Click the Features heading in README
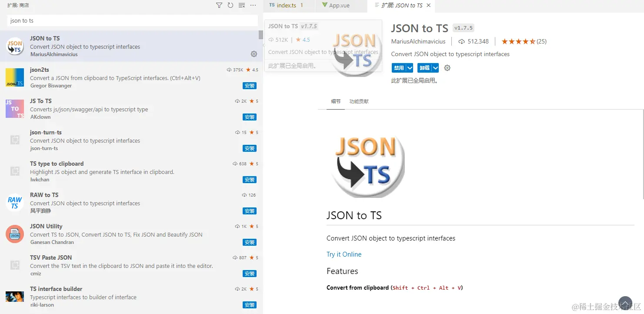Viewport: 644px width, 314px height. pos(342,271)
